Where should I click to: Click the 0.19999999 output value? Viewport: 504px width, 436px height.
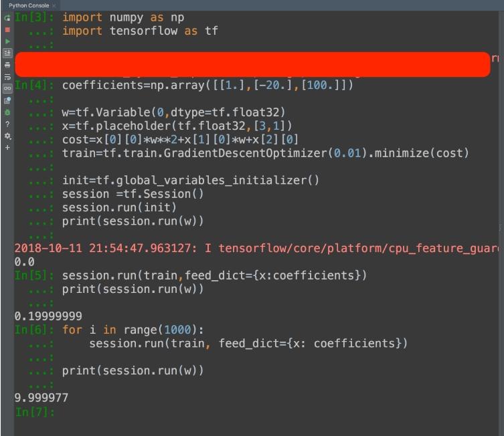pos(48,316)
